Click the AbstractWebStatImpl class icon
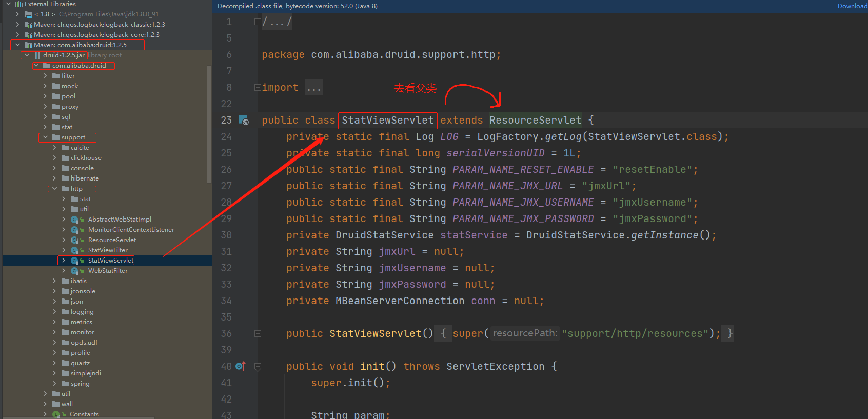 [x=75, y=220]
